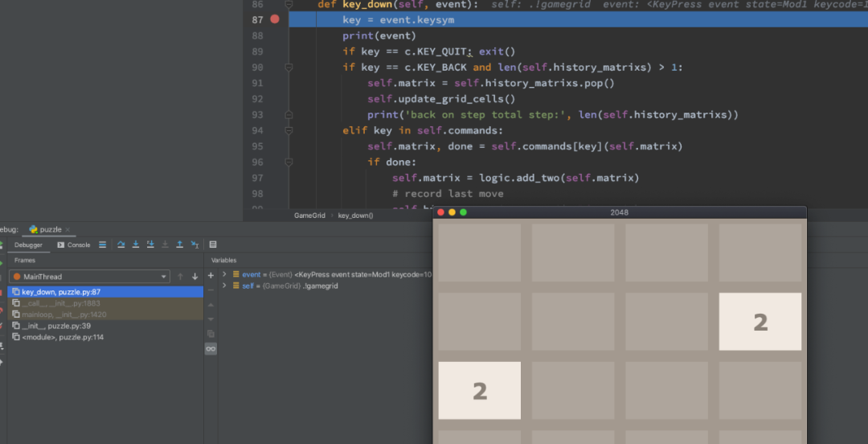Toggle the glasses Show Watches button
Image resolution: width=868 pixels, height=444 pixels.
point(211,348)
